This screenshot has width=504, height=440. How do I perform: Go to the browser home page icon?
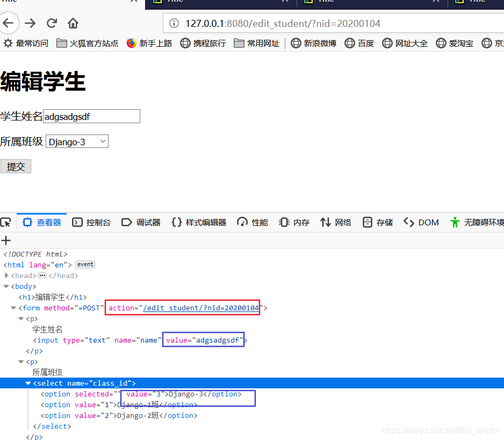point(73,23)
